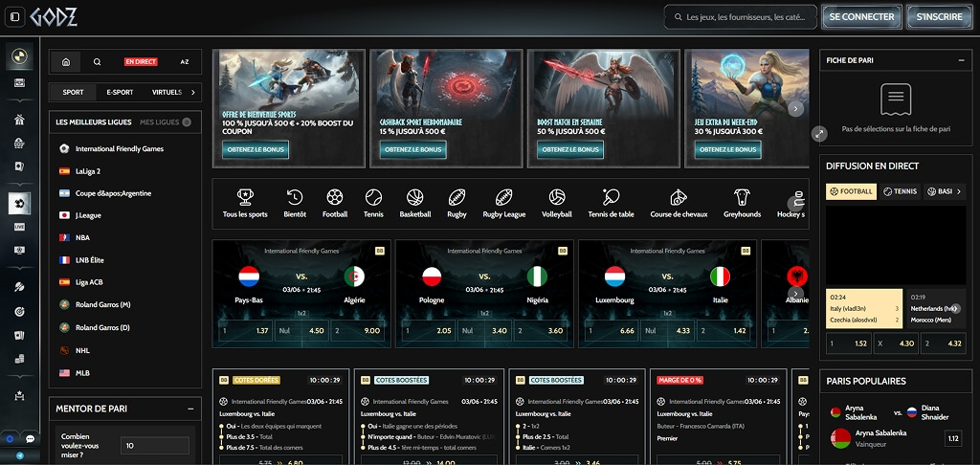The image size is (980, 465).
Task: Pick the Volleyball icon
Action: click(557, 197)
